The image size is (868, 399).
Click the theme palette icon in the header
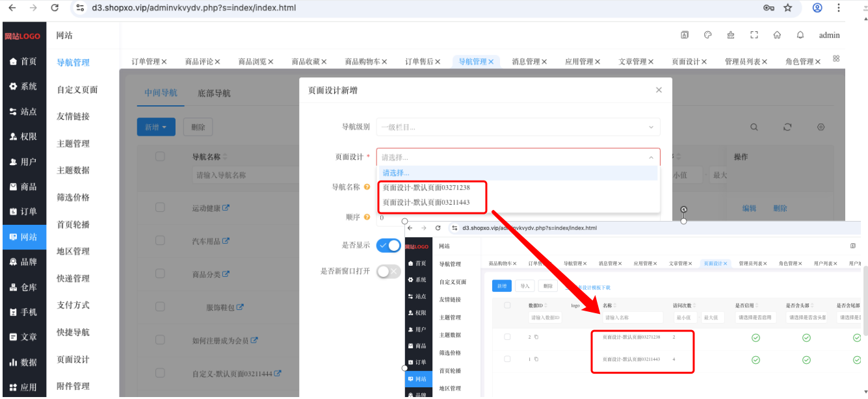coord(708,35)
